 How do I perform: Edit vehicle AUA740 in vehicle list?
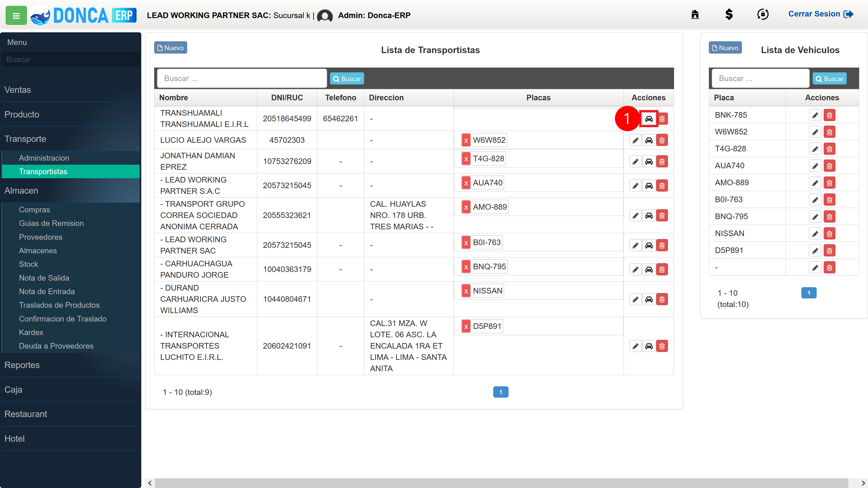click(815, 166)
